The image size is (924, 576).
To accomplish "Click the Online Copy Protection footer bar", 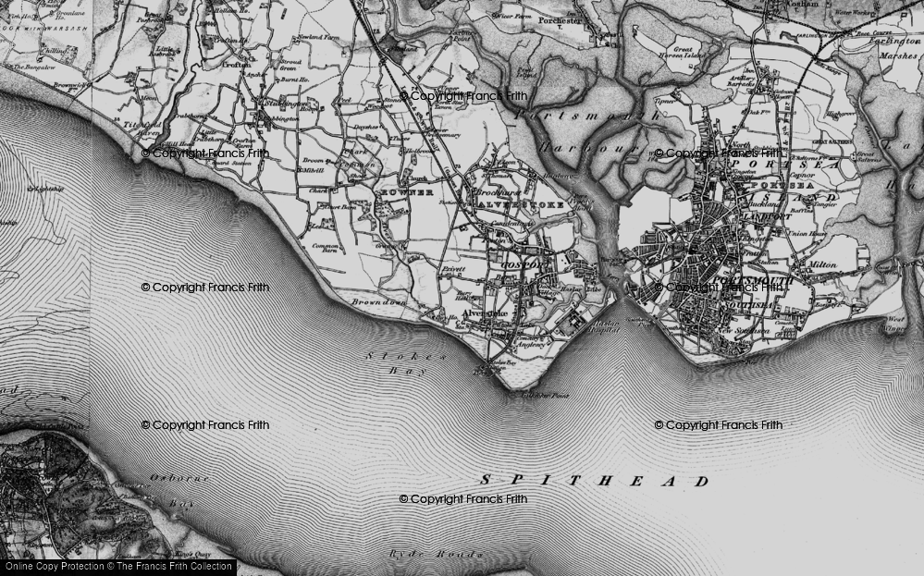I will click(117, 567).
